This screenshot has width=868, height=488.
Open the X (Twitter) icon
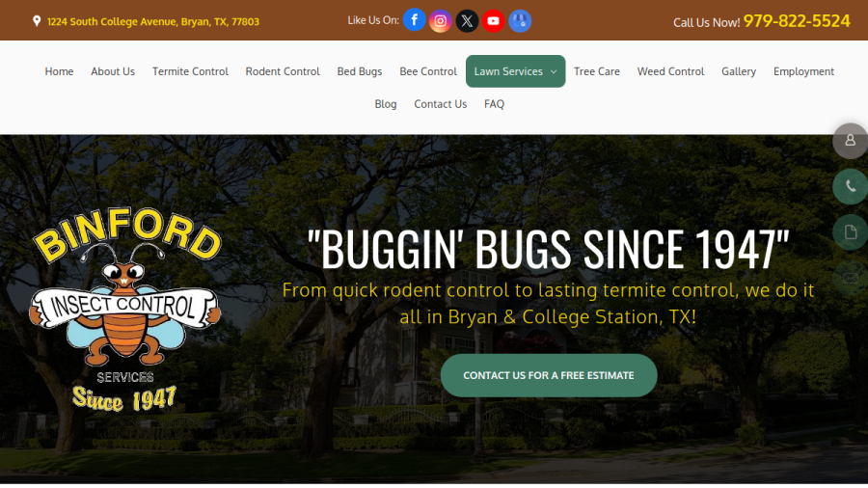point(467,21)
